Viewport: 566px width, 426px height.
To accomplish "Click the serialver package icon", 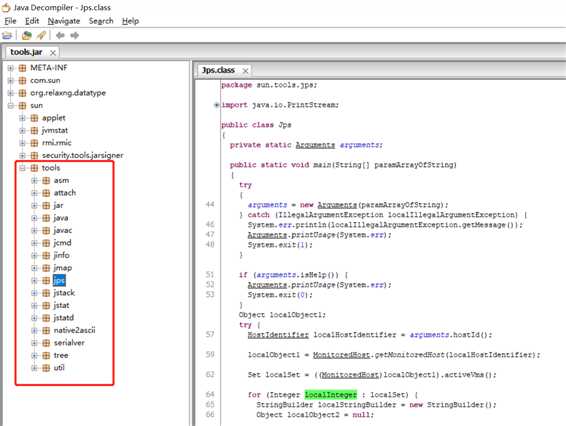I will click(46, 343).
